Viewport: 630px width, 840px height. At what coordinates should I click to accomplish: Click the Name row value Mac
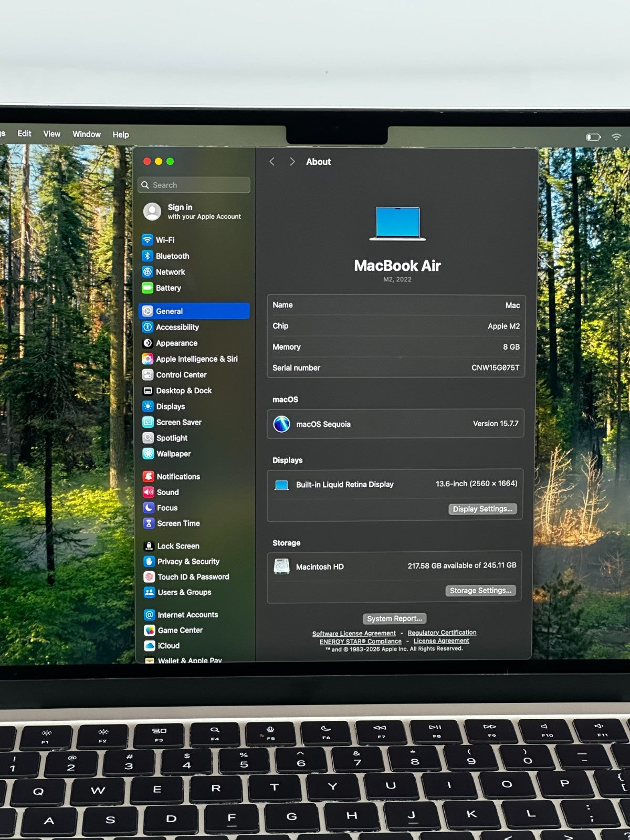click(512, 305)
